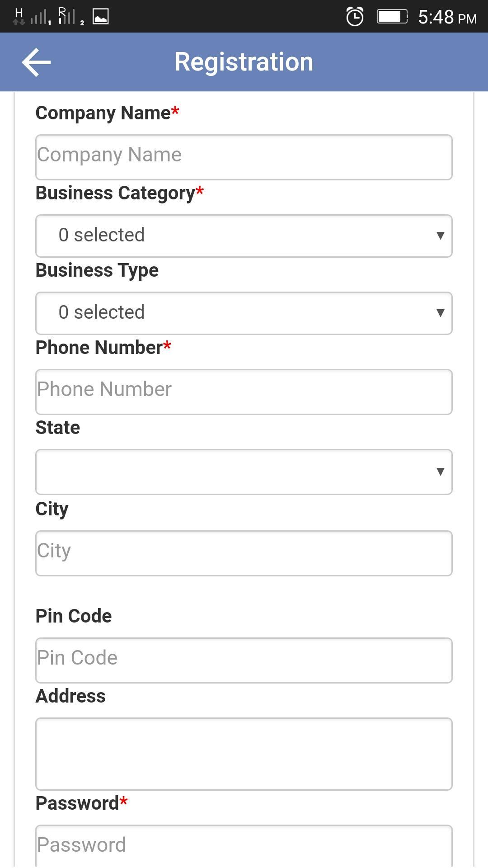This screenshot has width=488, height=868.
Task: Focus the Phone Number input field
Action: (x=244, y=392)
